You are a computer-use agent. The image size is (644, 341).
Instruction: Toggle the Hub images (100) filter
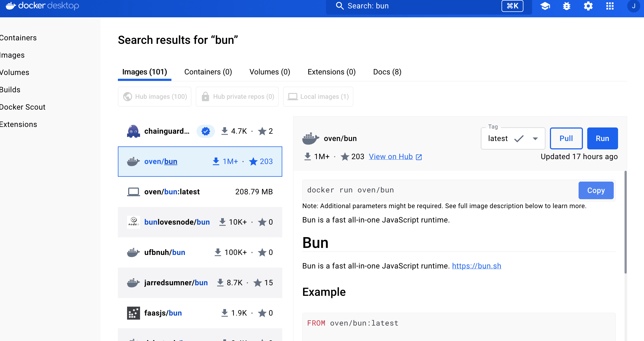pos(155,97)
